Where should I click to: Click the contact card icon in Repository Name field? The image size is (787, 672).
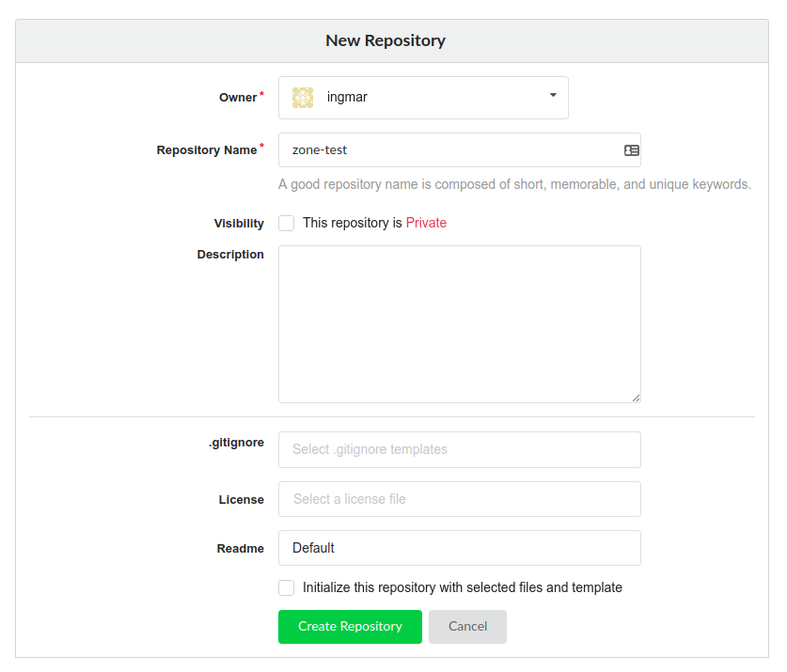click(632, 150)
